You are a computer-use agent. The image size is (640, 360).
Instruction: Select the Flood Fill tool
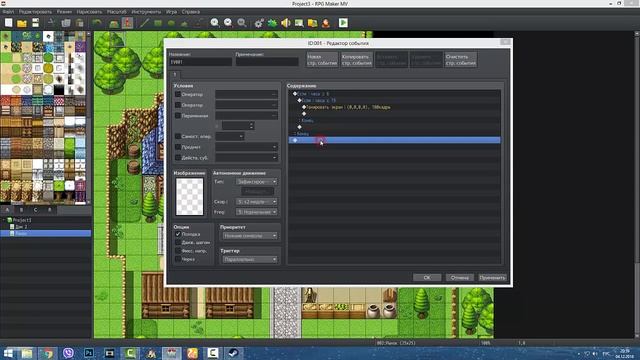(x=184, y=23)
